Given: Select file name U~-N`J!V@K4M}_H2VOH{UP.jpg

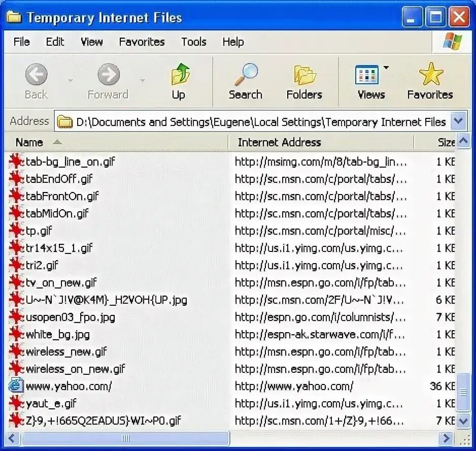Looking at the screenshot, I should [107, 300].
